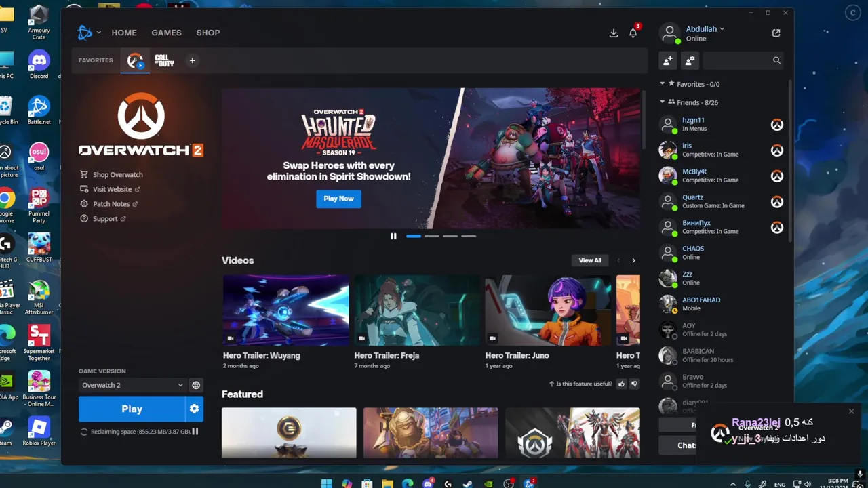Image resolution: width=868 pixels, height=488 pixels.
Task: Open the Visit Website link
Action: 110,189
